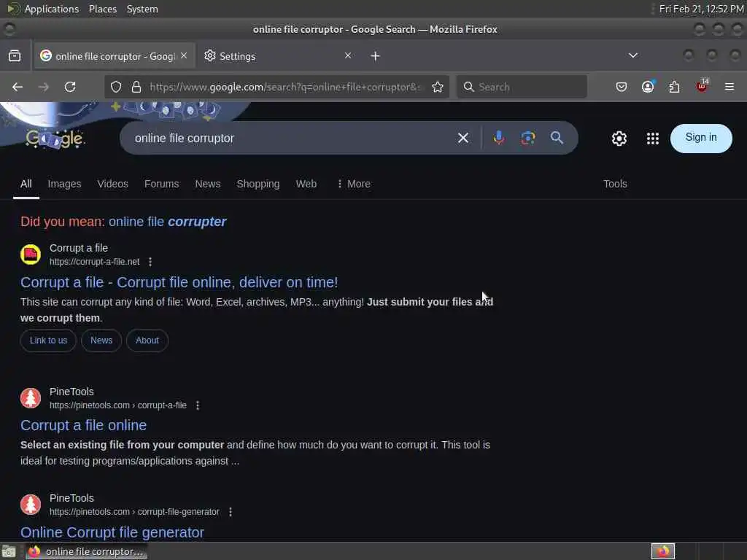
Task: Bookmark this page with the star
Action: coord(438,87)
